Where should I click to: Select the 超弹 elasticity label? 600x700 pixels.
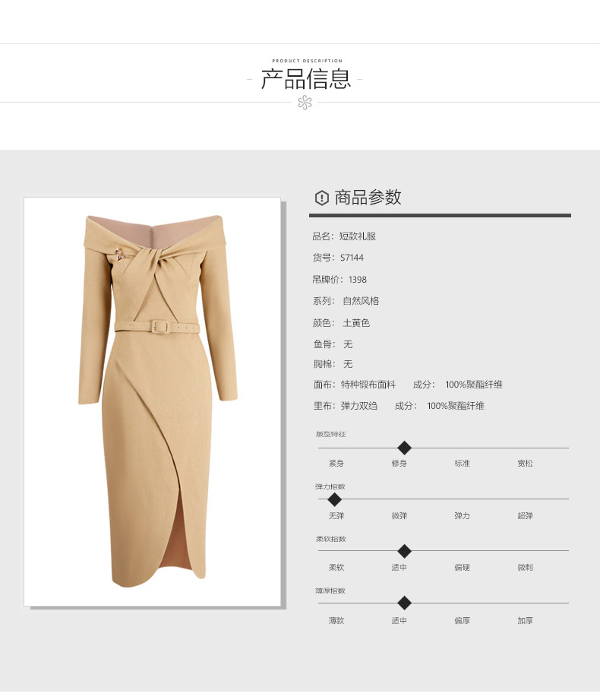525,515
